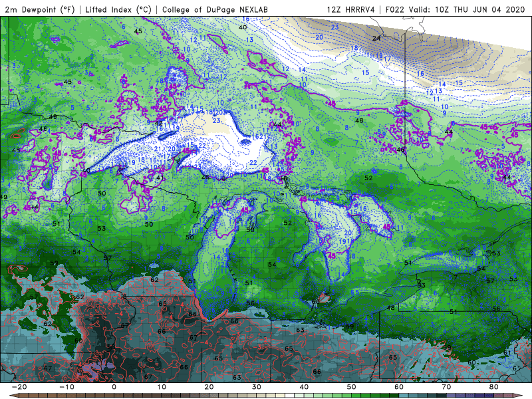Click the "80" colorbar scale label

494,387
